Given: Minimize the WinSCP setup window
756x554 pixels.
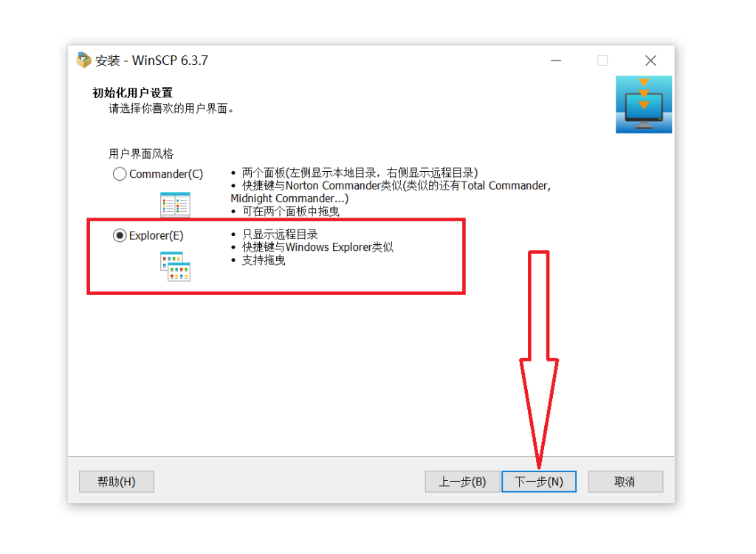Looking at the screenshot, I should 556,60.
